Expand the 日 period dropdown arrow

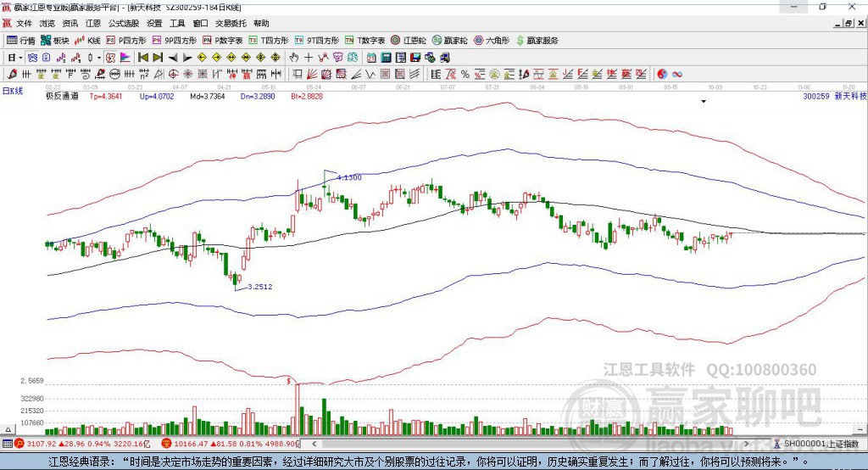point(20,58)
